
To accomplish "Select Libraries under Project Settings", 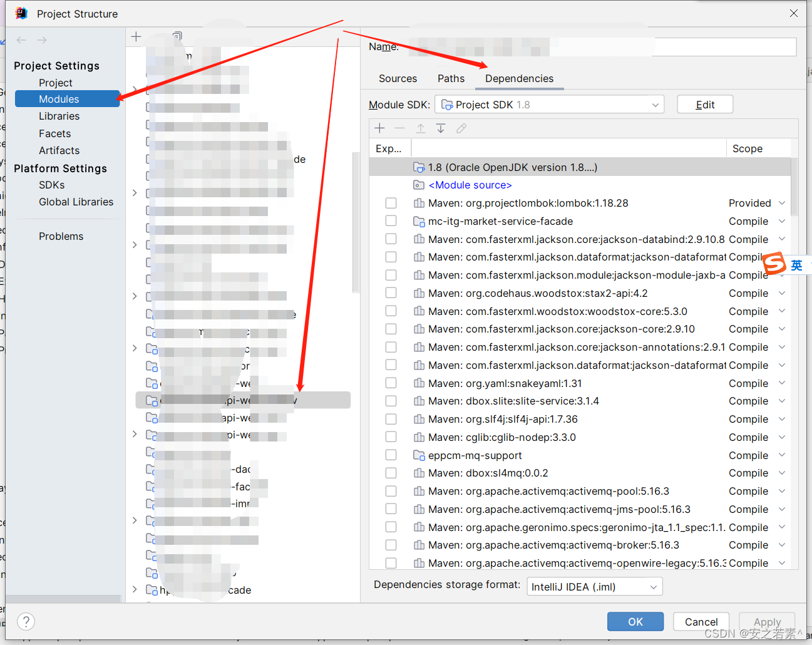I will pyautogui.click(x=59, y=116).
